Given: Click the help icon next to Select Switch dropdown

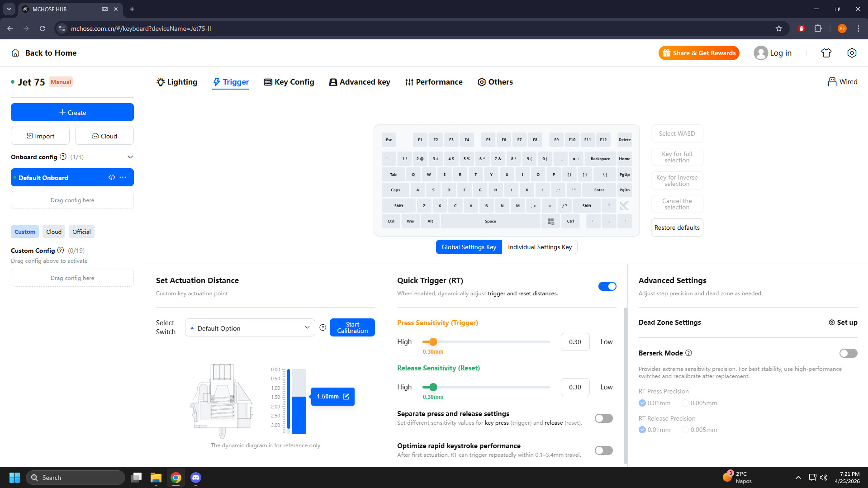Looking at the screenshot, I should point(323,327).
